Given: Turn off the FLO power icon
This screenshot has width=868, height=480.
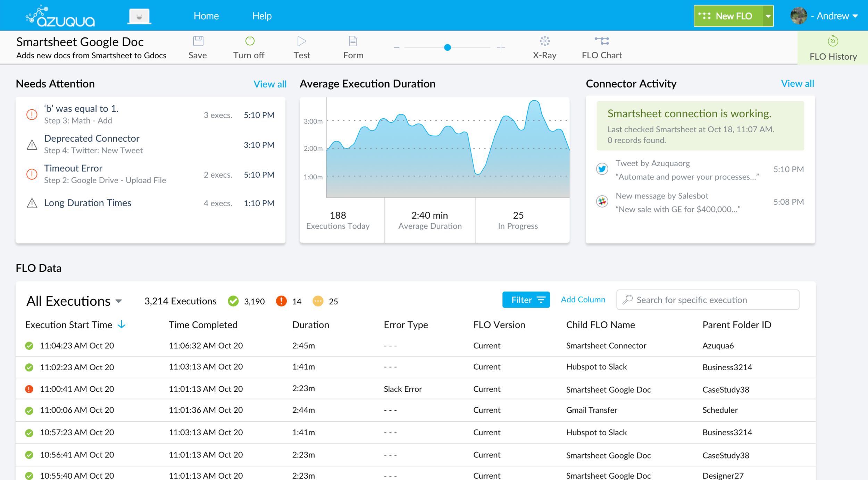Looking at the screenshot, I should click(250, 41).
